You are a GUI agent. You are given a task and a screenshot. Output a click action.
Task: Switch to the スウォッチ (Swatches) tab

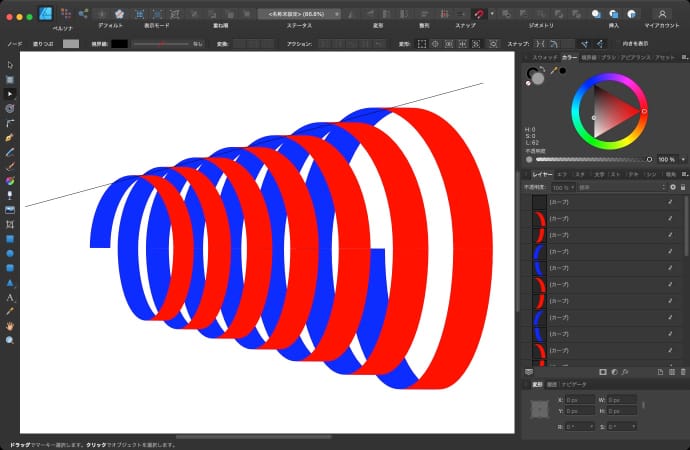tap(545, 58)
